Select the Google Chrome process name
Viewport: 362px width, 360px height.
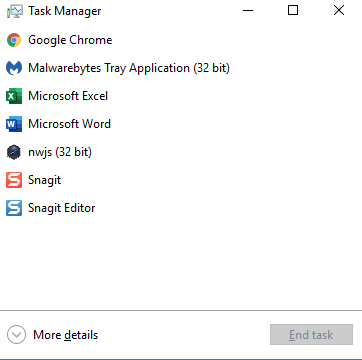pyautogui.click(x=70, y=40)
